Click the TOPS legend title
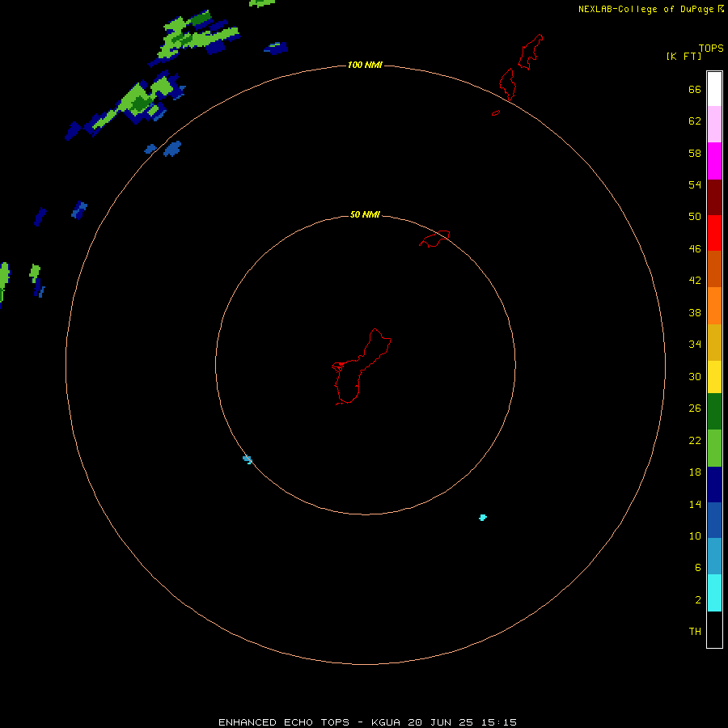 tap(711, 48)
